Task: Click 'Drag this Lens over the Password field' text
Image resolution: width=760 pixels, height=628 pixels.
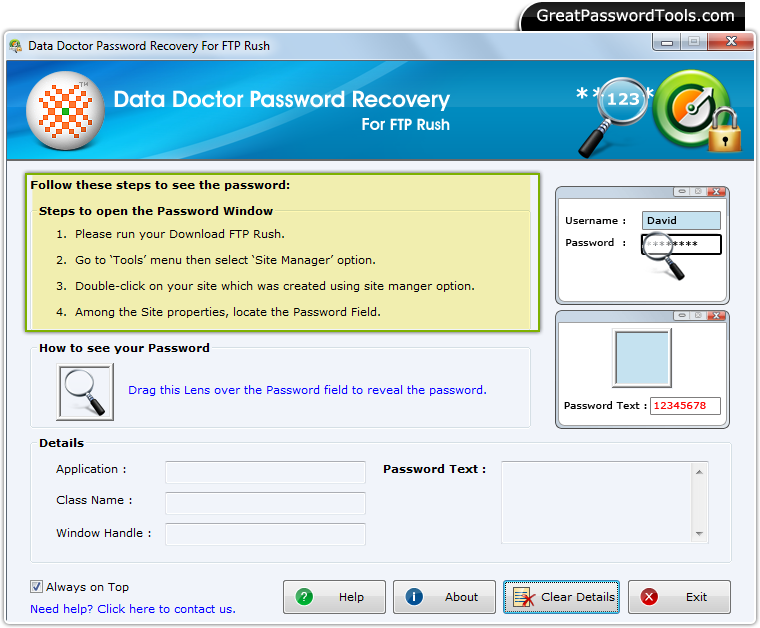Action: 307,390
